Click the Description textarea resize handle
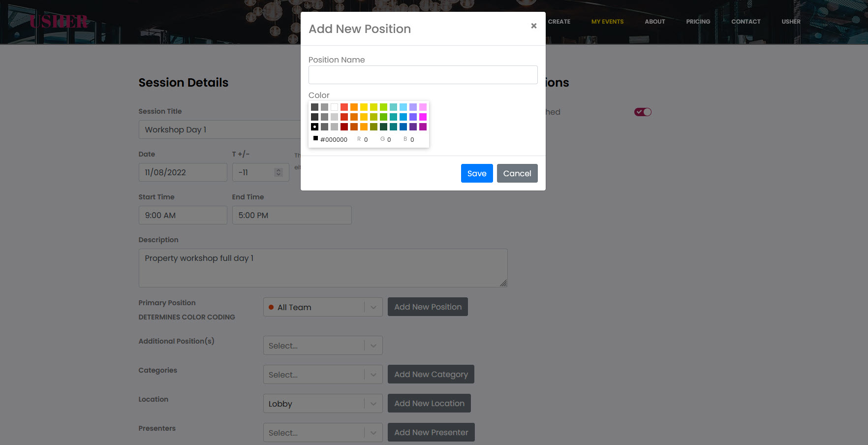 click(x=503, y=283)
